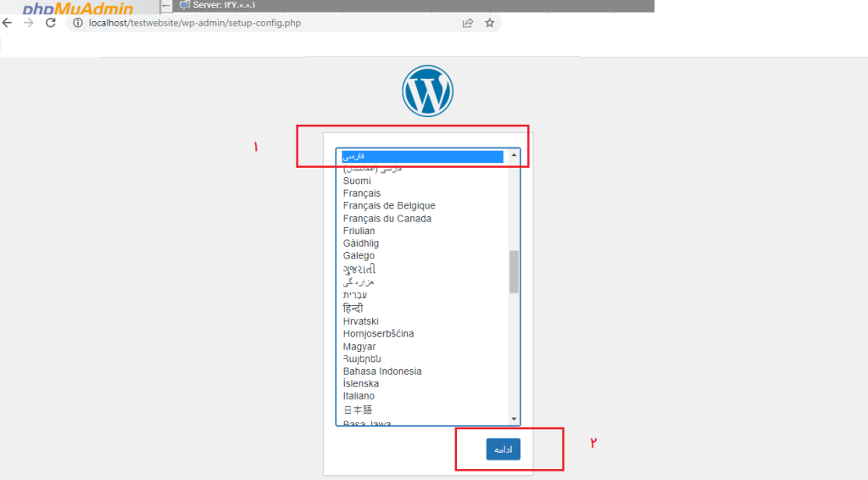
Task: Reload the page with the refresh icon
Action: coord(51,23)
